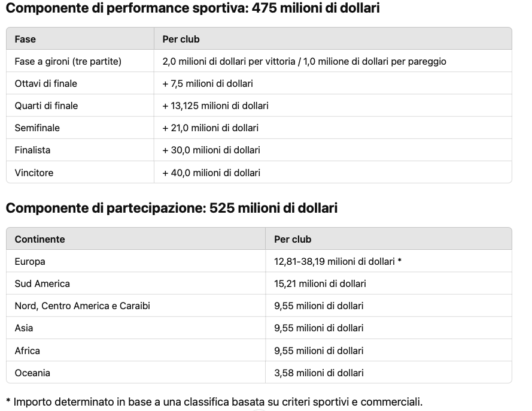Select the 'Asia' row label
Screen dimensions: 532x411
coord(24,328)
